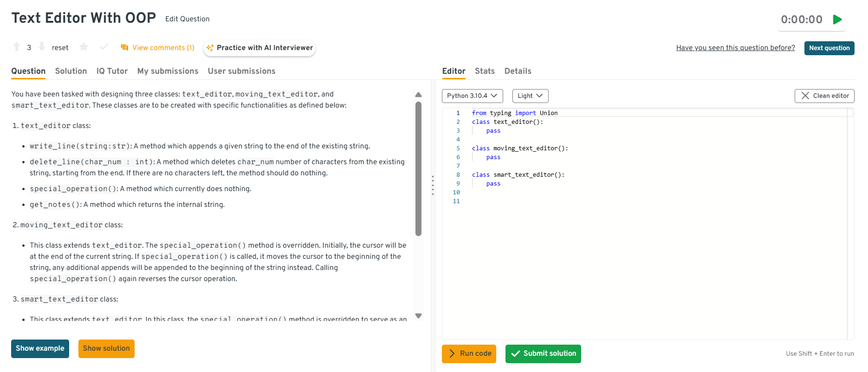868x372 pixels.
Task: Launch Practice with AI Interviewer
Action: tap(259, 48)
